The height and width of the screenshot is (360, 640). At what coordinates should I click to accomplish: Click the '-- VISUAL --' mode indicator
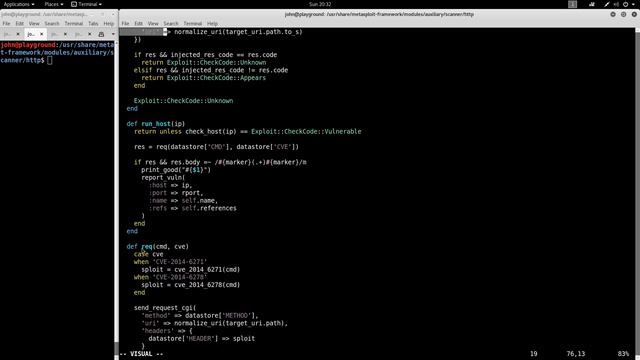(141, 354)
